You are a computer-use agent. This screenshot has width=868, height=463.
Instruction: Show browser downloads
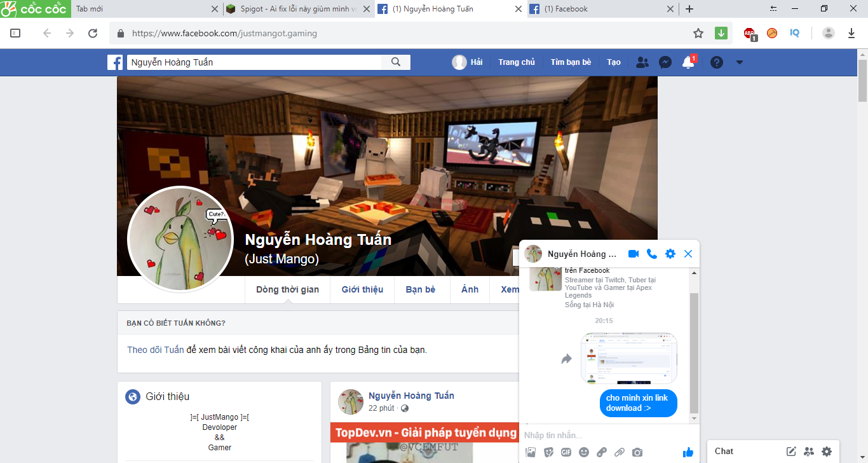click(851, 33)
